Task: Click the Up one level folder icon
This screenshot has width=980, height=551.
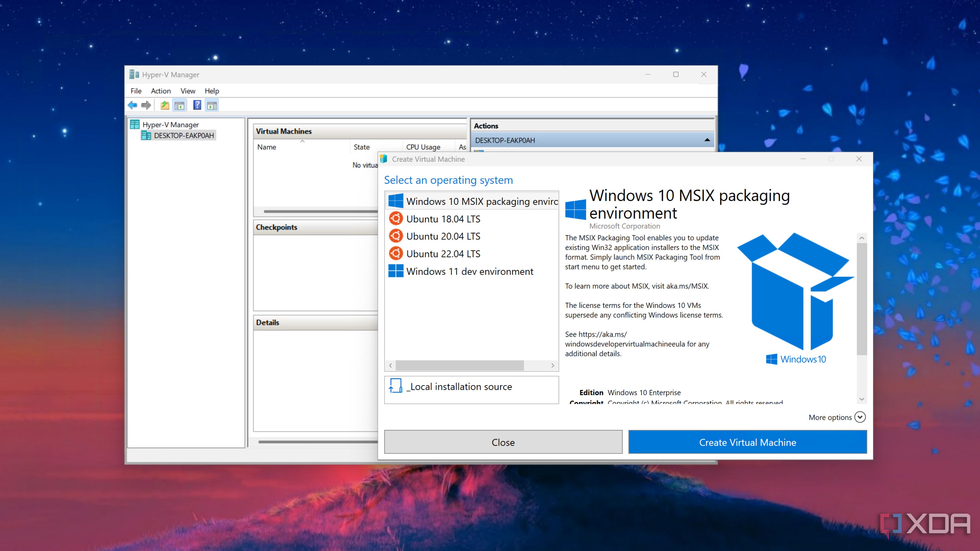Action: [165, 105]
